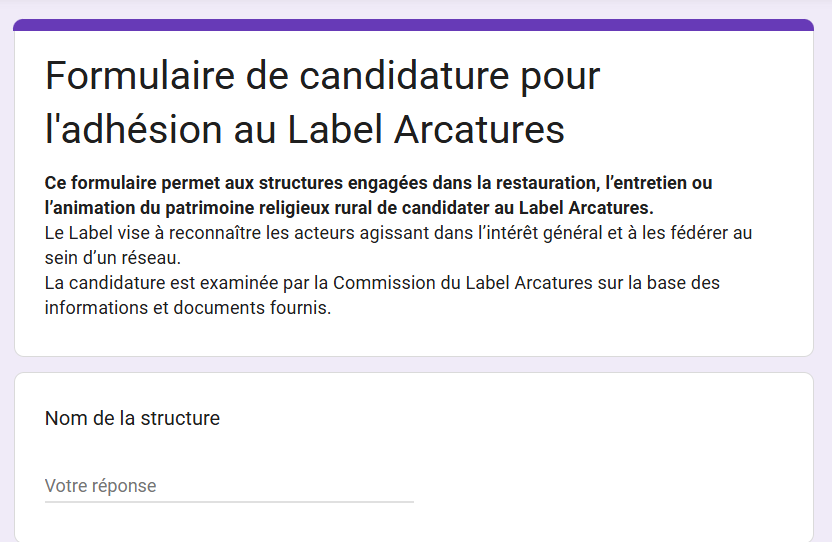Image resolution: width=832 pixels, height=542 pixels.
Task: Click the "Votre réponse" text field
Action: coord(228,486)
